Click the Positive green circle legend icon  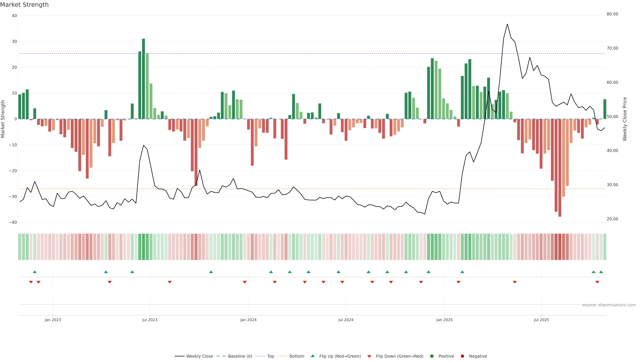click(432, 356)
